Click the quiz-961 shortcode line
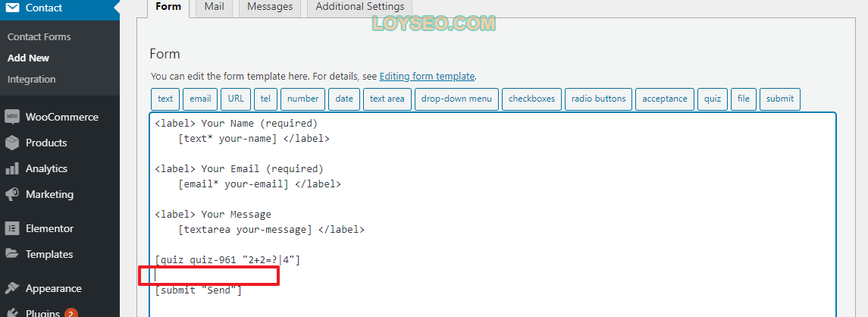 [x=227, y=260]
